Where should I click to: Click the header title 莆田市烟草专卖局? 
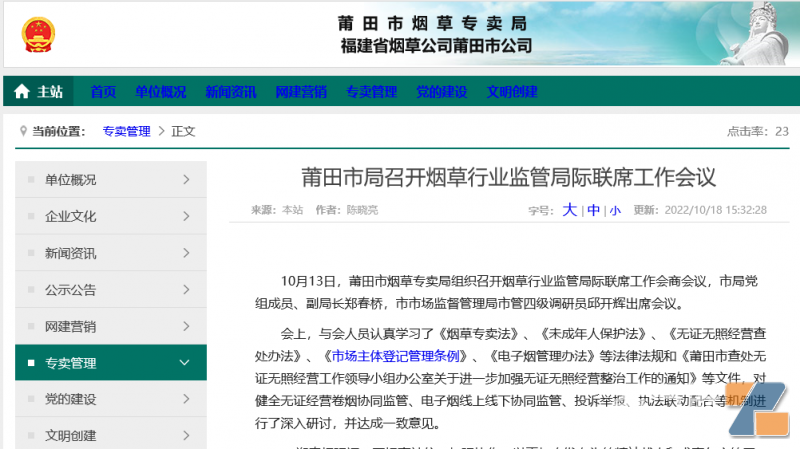pyautogui.click(x=432, y=23)
